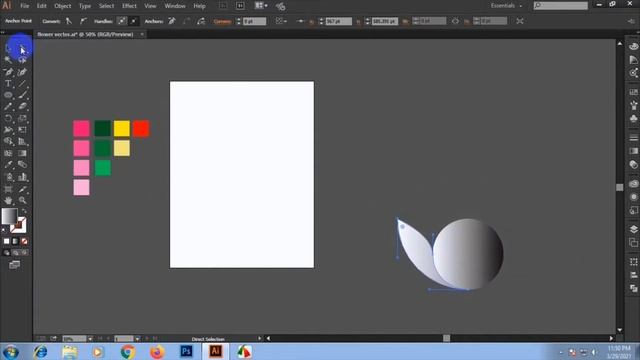Screen dimensions: 640x360
Task: Open the File menu
Action: (25, 6)
